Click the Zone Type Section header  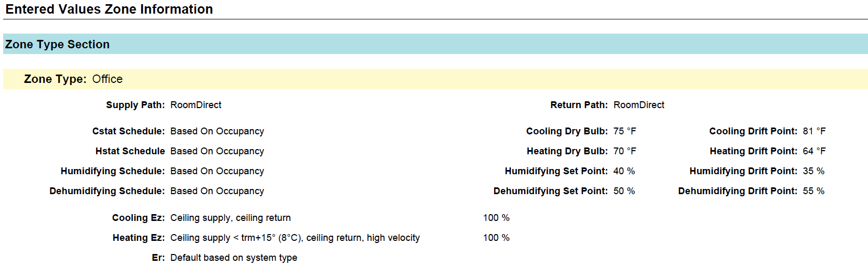coord(57,45)
